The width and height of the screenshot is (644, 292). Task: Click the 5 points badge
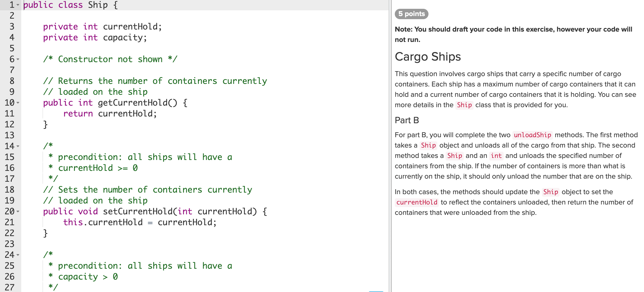411,14
